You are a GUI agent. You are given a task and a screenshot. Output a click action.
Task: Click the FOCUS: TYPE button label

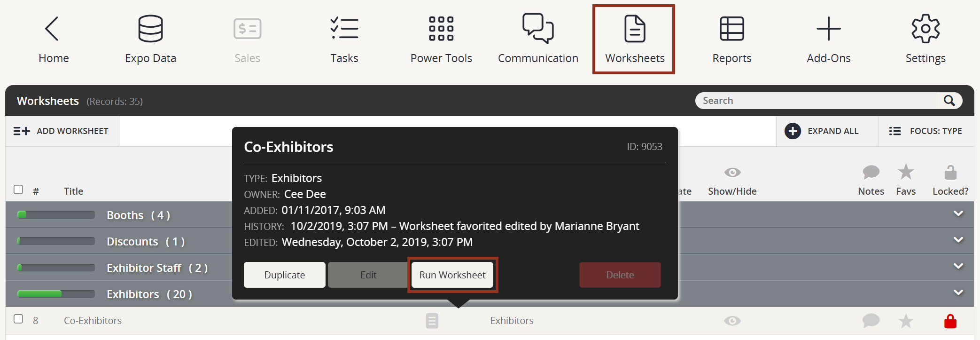(936, 131)
